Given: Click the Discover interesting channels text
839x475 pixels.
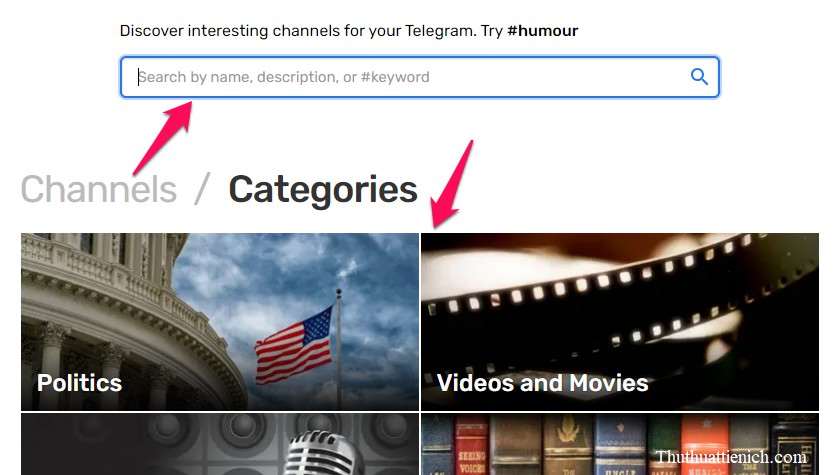Looking at the screenshot, I should pyautogui.click(x=298, y=31).
